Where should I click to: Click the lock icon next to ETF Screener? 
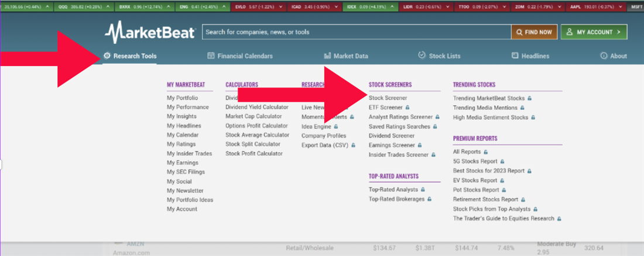[x=407, y=108]
